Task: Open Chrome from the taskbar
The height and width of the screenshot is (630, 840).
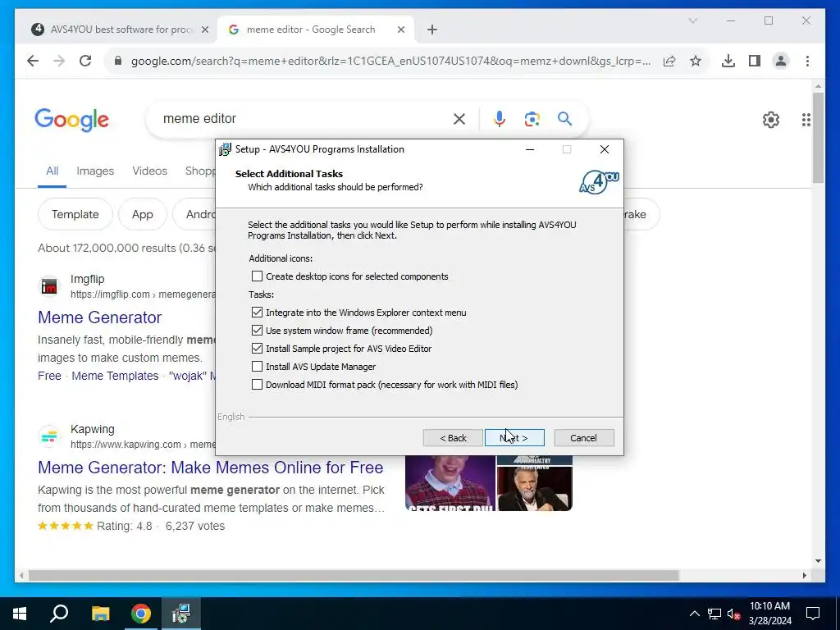Action: (x=141, y=614)
